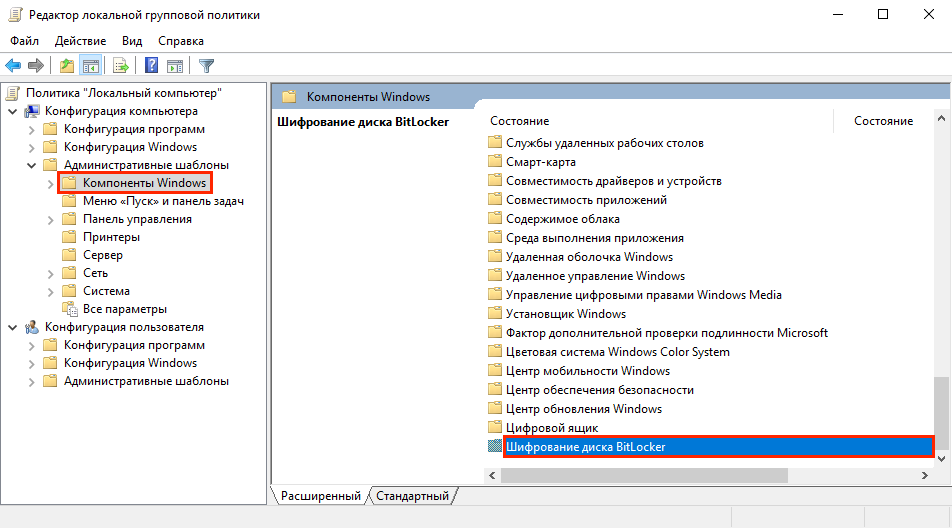
Task: Collapse the Конфигурация компьютера node
Action: coord(12,111)
